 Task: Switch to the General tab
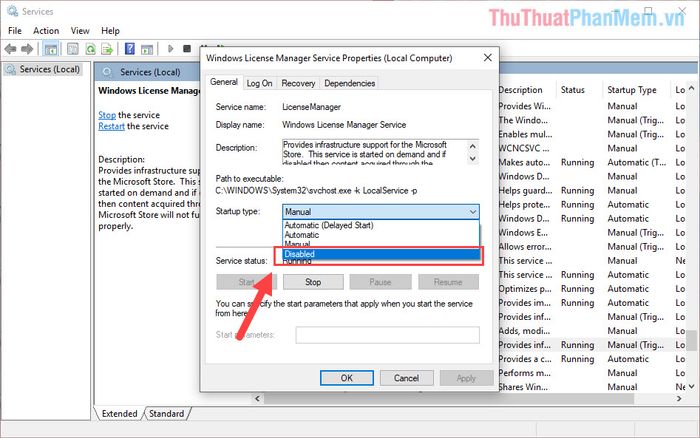pos(224,82)
